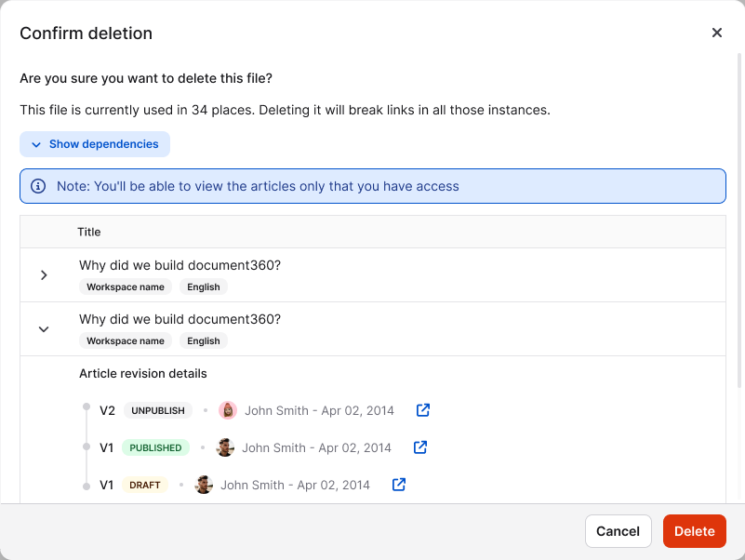Image resolution: width=745 pixels, height=560 pixels.
Task: Click the avatar on the V1 DRAFT revision
Action: pyautogui.click(x=204, y=485)
